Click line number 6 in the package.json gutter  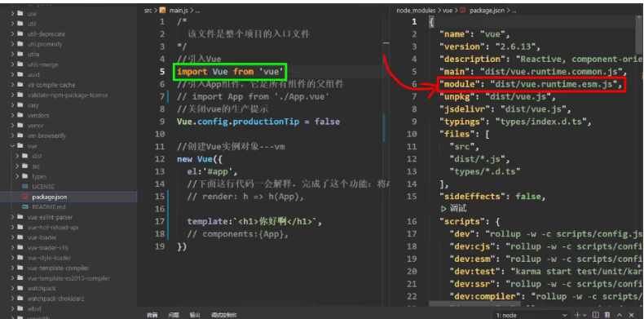tap(414, 84)
